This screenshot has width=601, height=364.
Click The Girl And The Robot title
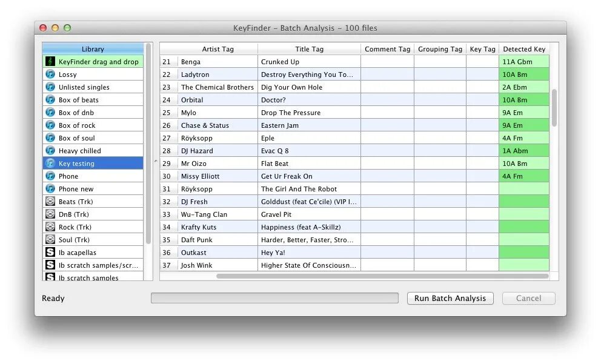pos(299,189)
